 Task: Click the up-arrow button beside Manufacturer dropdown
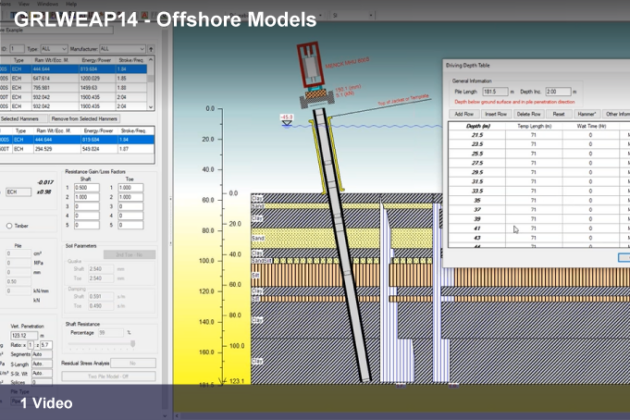pos(151,49)
